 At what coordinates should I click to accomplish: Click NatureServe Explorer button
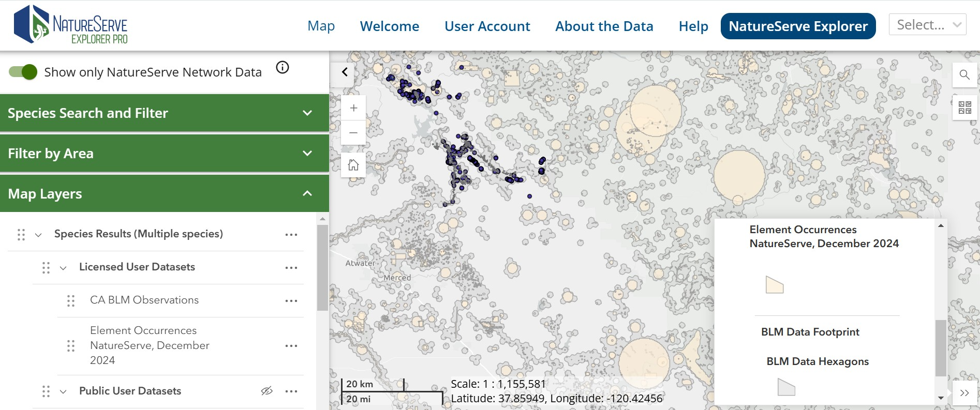click(x=798, y=26)
